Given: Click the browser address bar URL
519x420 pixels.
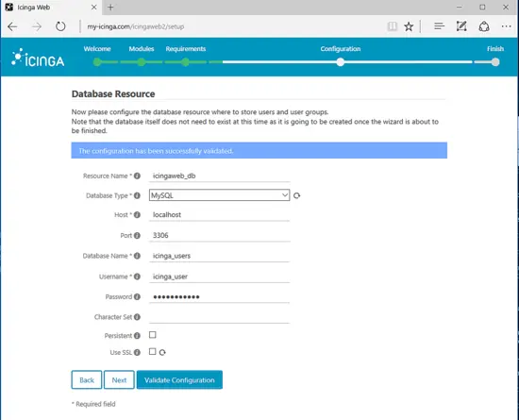Looking at the screenshot, I should point(136,26).
